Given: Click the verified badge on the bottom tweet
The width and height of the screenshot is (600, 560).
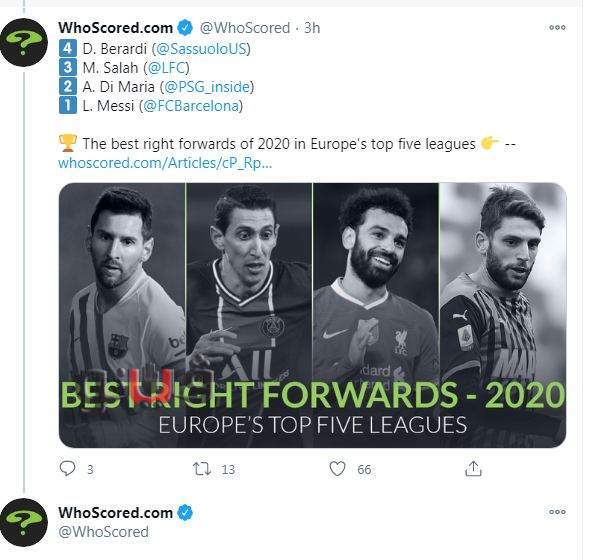Looking at the screenshot, I should [x=186, y=512].
